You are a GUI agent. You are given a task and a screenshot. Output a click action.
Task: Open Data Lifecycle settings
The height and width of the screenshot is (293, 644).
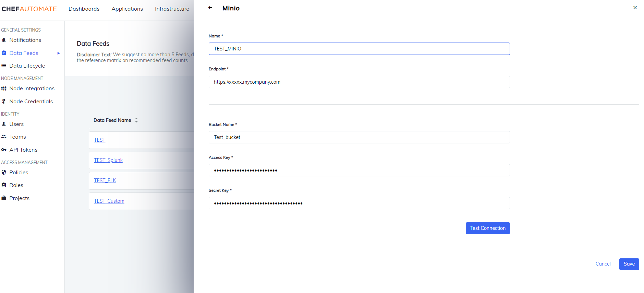point(27,66)
